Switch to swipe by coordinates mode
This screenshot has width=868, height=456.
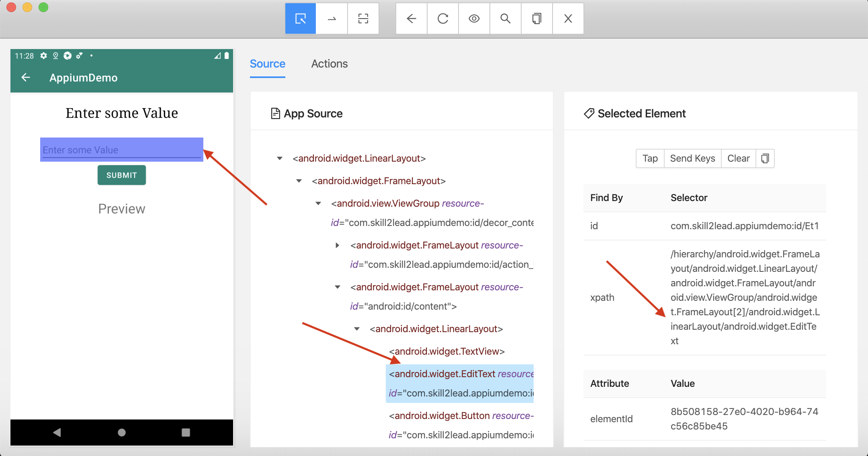tap(332, 18)
